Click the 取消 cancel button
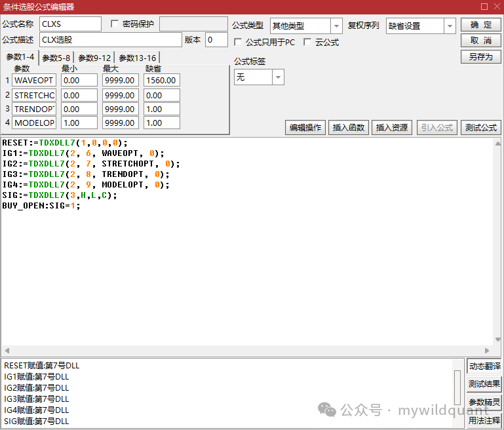The width and height of the screenshot is (504, 430). point(480,41)
